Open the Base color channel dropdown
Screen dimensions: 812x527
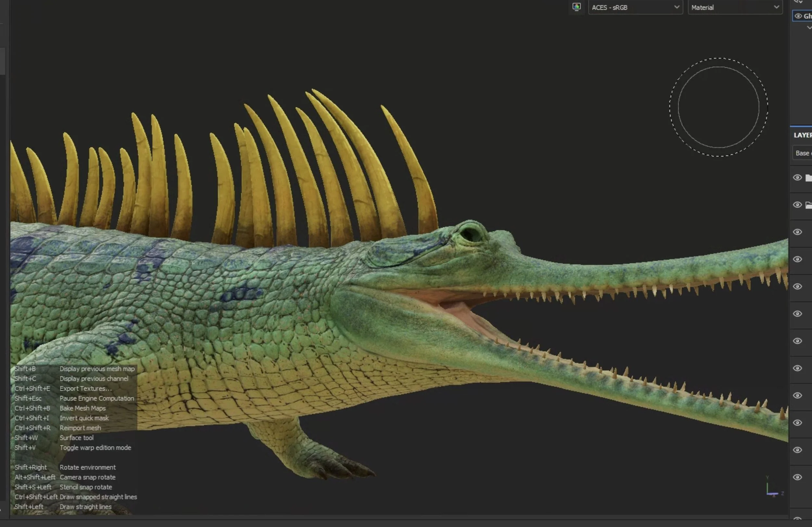[803, 153]
